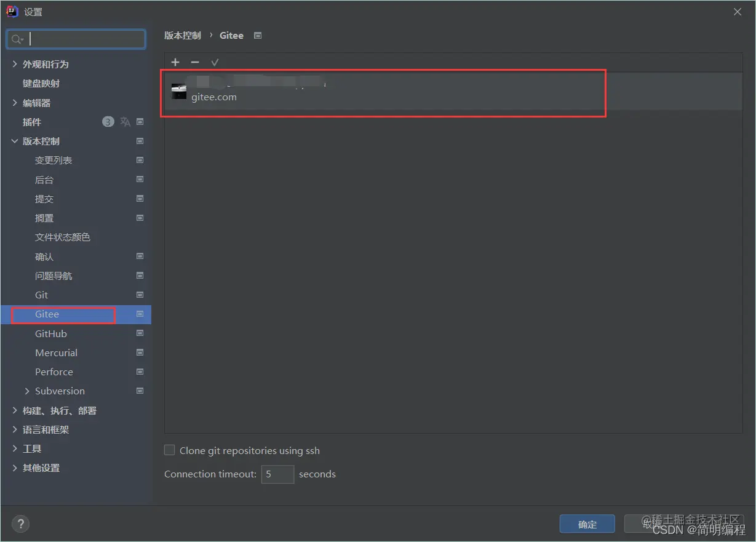
Task: Click the icon next to Gitee breadcrumb
Action: pyautogui.click(x=258, y=36)
